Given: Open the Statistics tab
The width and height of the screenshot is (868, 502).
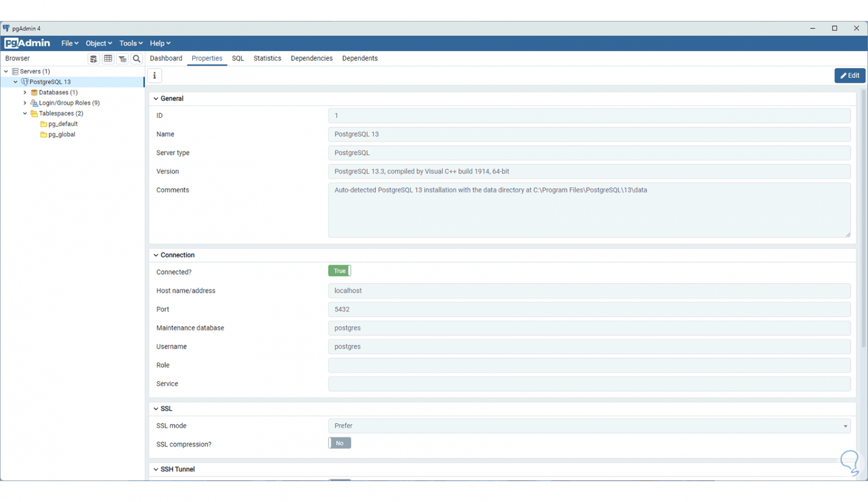Looking at the screenshot, I should click(x=267, y=58).
